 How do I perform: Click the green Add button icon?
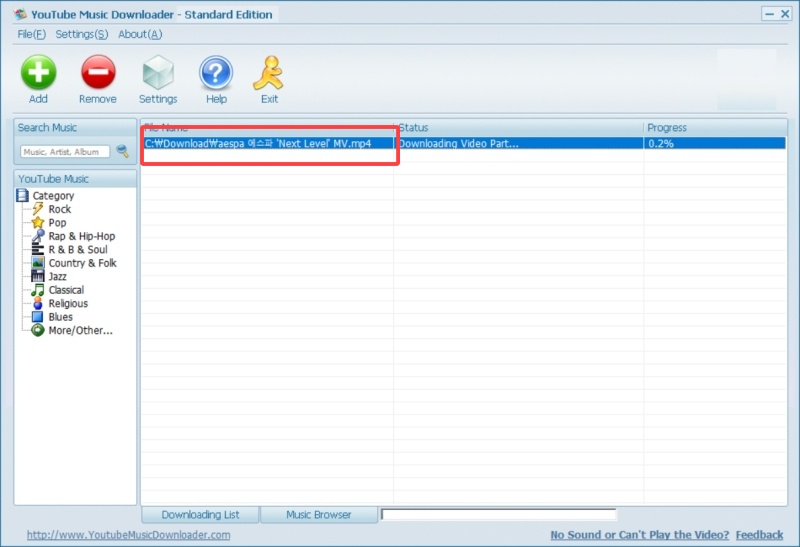38,72
